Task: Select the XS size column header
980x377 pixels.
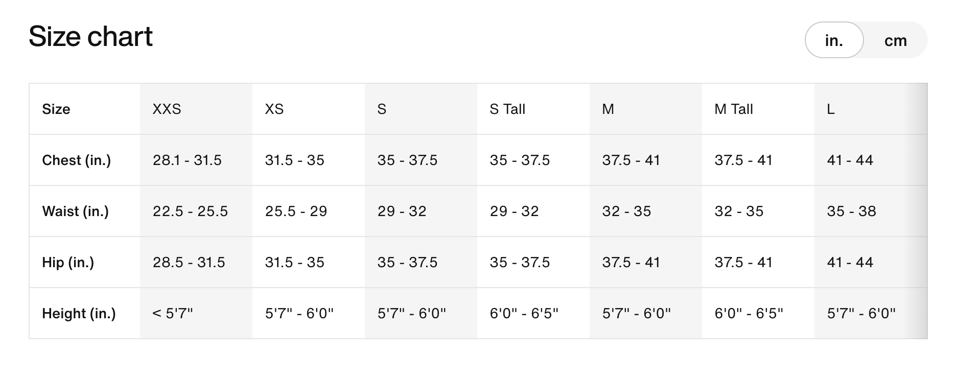Action: pyautogui.click(x=274, y=109)
